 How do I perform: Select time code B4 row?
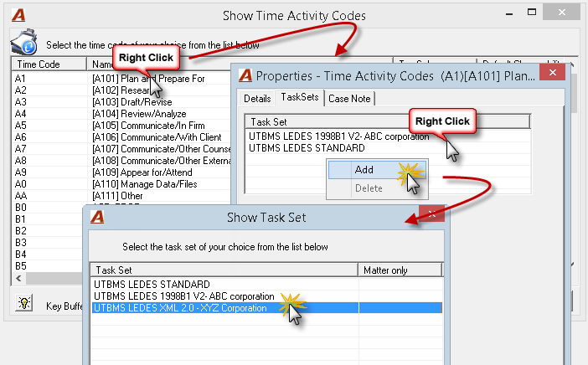[x=48, y=254]
